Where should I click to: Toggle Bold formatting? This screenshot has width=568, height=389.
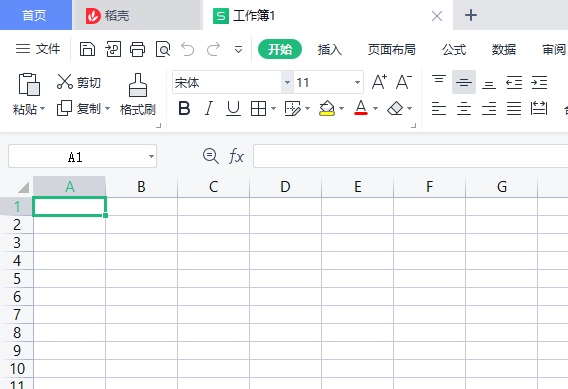coord(184,108)
